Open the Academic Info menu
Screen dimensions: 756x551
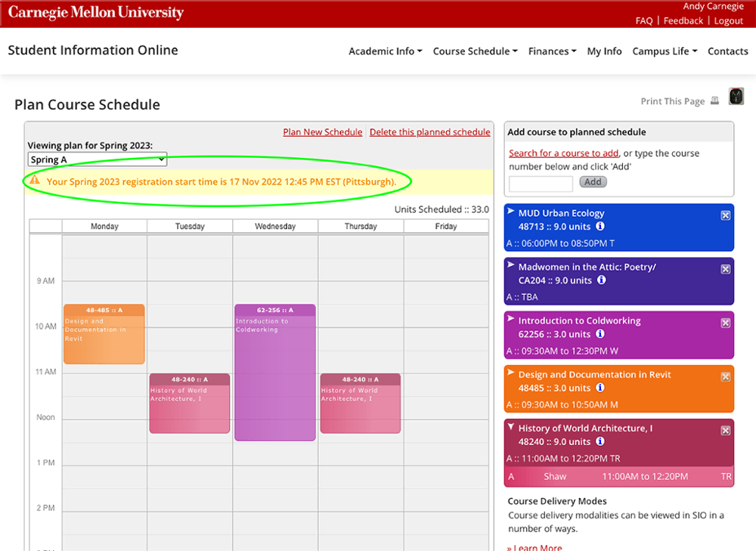click(386, 51)
